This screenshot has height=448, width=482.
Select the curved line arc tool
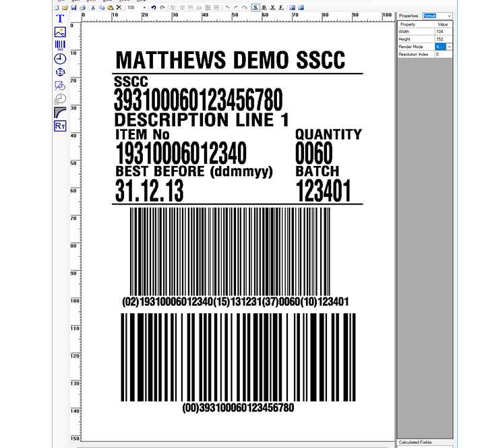(x=60, y=113)
